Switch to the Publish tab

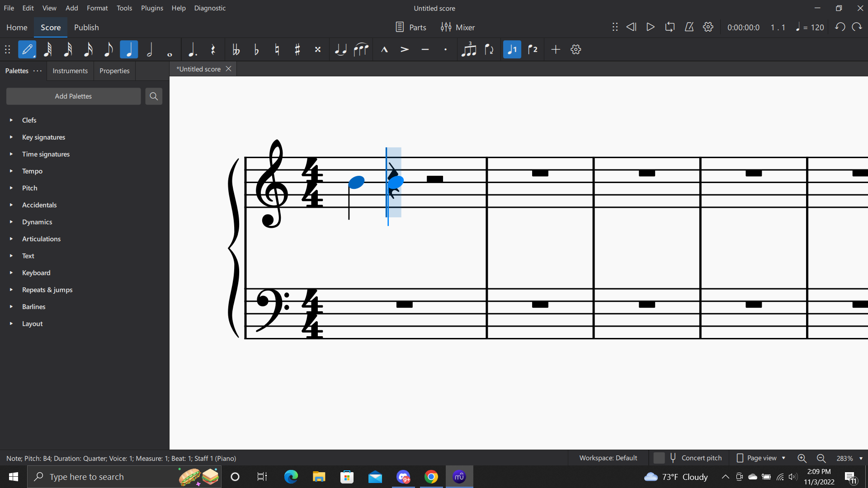86,27
